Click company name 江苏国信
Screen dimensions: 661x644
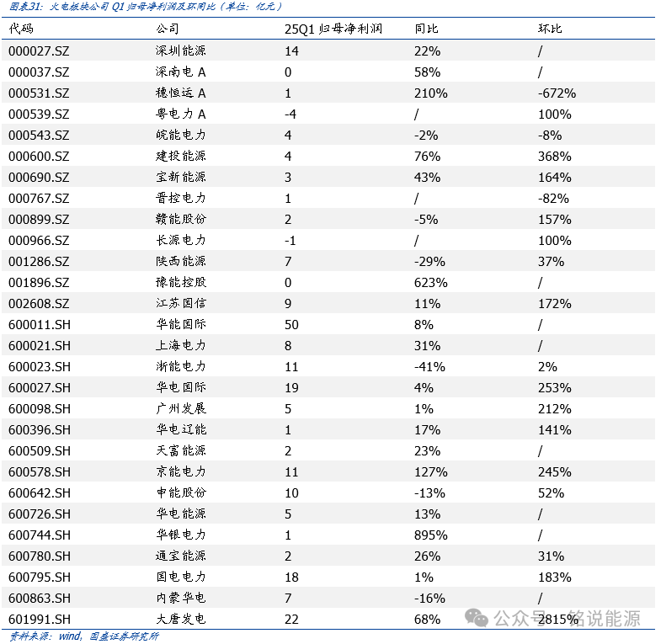click(181, 303)
